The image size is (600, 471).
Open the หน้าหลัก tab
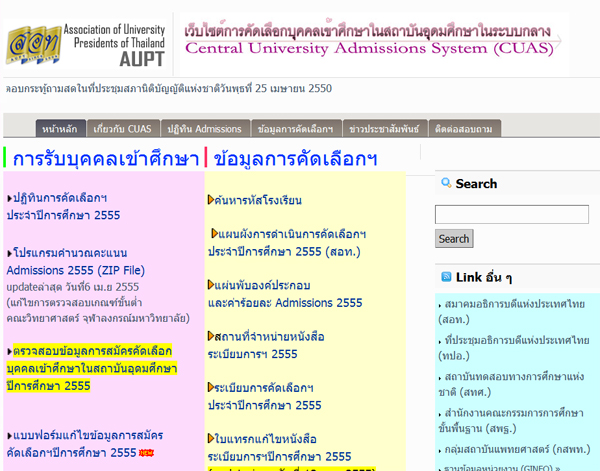59,129
